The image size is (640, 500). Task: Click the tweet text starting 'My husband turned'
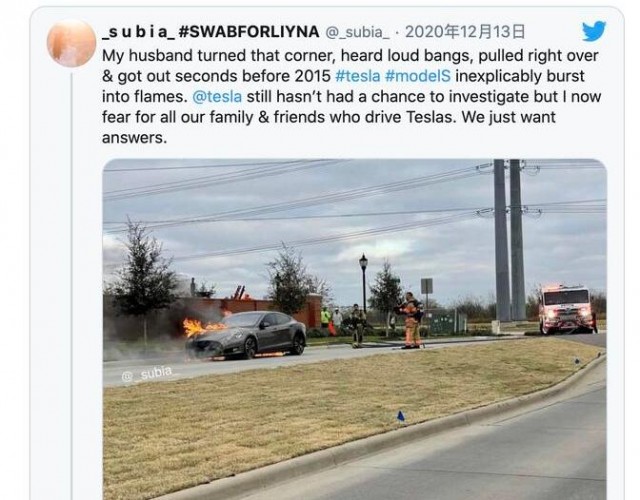[x=351, y=97]
